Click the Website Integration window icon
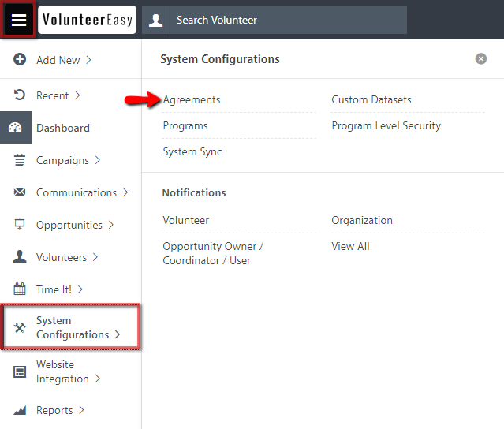The image size is (504, 429). click(x=20, y=371)
